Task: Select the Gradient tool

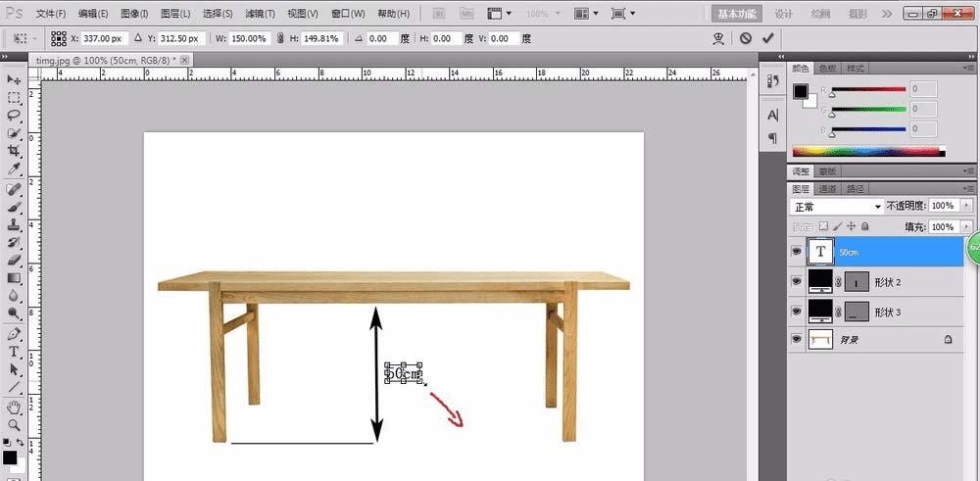Action: point(13,278)
